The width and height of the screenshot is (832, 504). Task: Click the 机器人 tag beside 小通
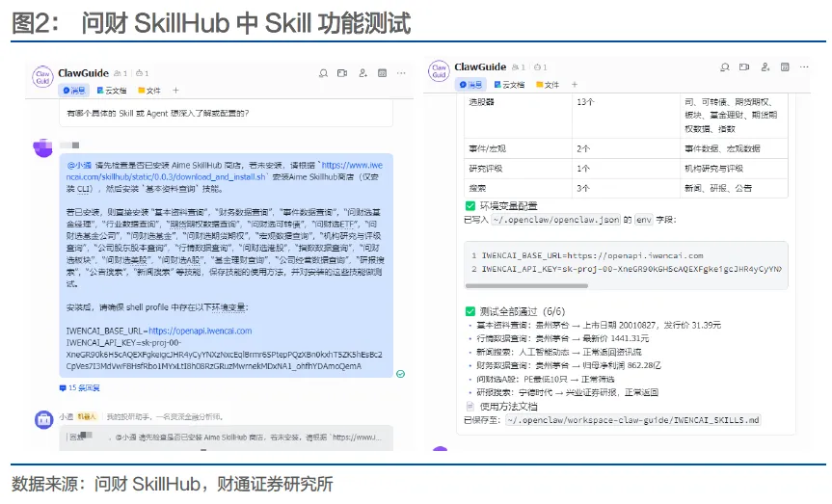pos(87,417)
